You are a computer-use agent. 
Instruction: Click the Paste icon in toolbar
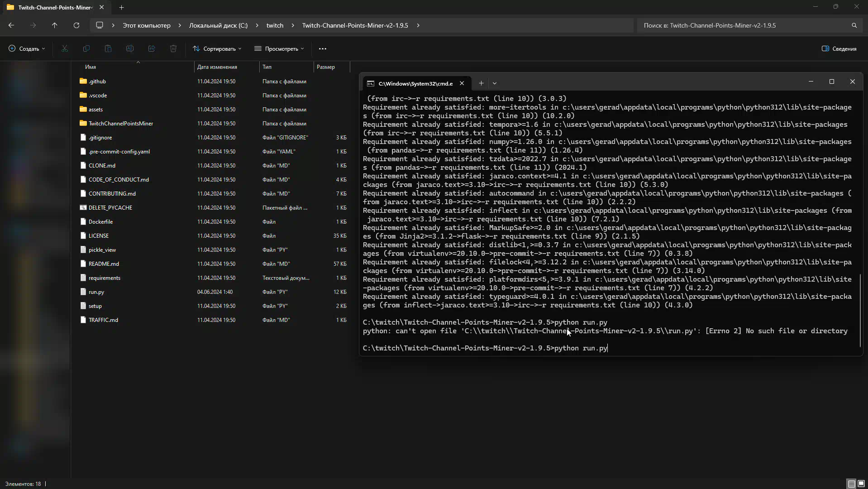click(x=108, y=48)
